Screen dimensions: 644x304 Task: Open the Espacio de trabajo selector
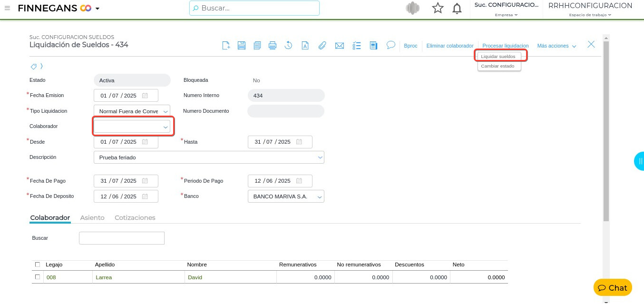tap(590, 15)
